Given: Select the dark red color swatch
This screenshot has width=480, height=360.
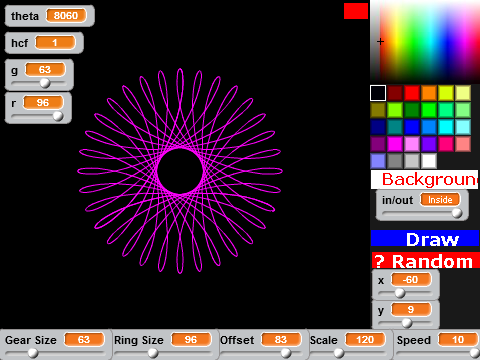Looking at the screenshot, I should [395, 93].
